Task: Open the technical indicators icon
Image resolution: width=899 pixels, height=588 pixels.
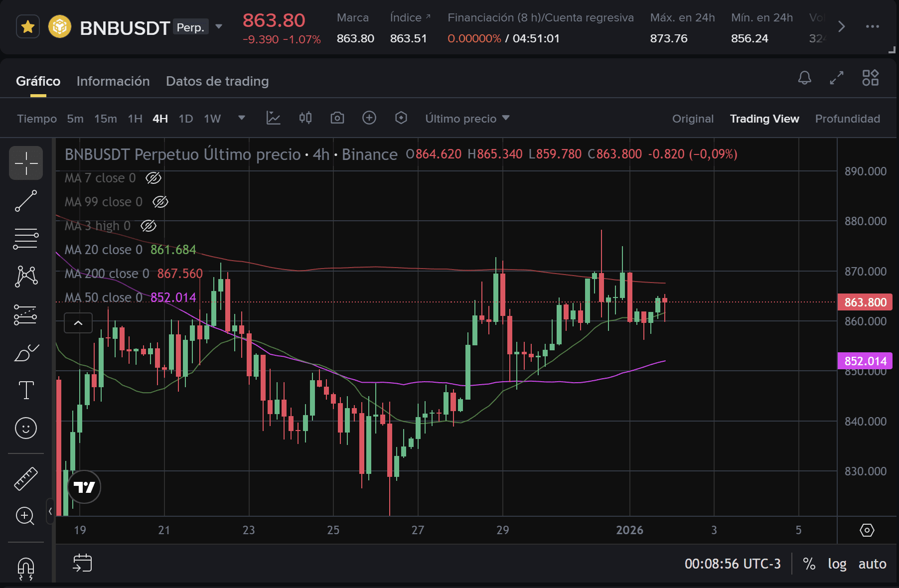Action: 274,118
